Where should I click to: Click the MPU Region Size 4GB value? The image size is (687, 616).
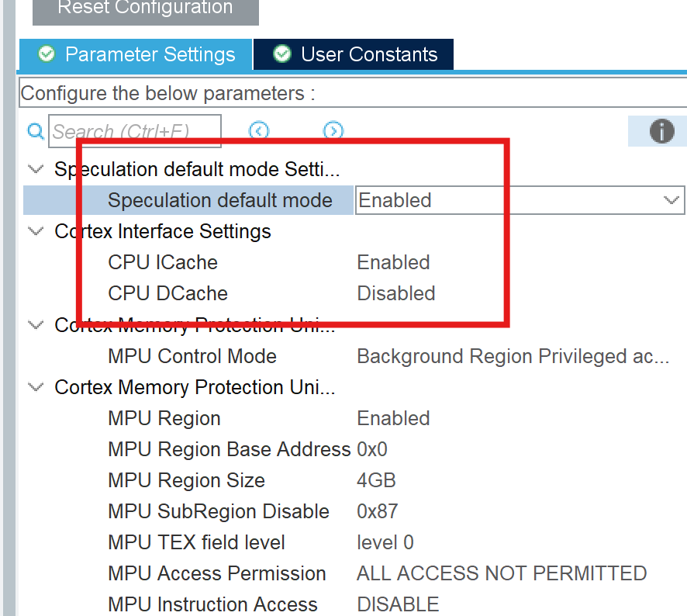(376, 480)
